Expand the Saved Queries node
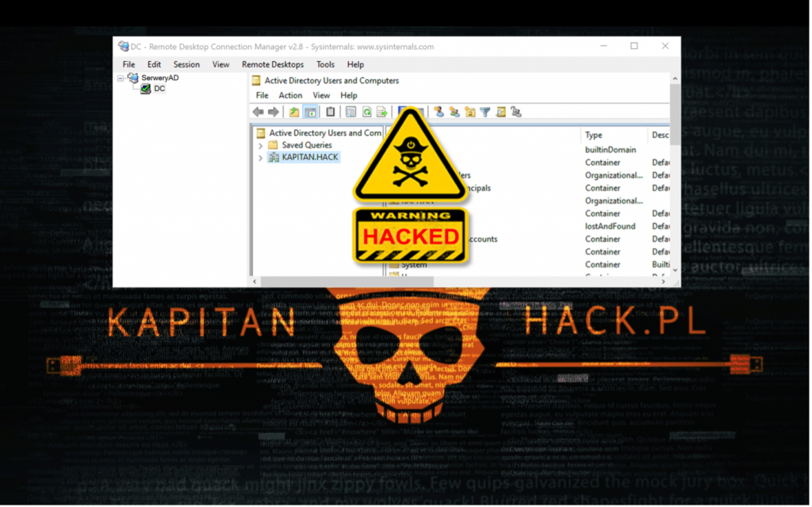 click(x=260, y=146)
